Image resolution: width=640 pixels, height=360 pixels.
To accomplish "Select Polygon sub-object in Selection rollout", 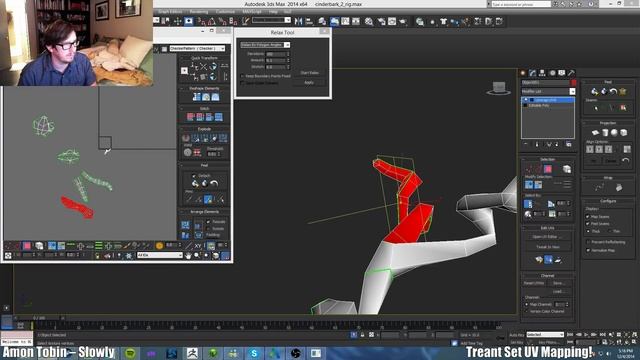I will 548,169.
